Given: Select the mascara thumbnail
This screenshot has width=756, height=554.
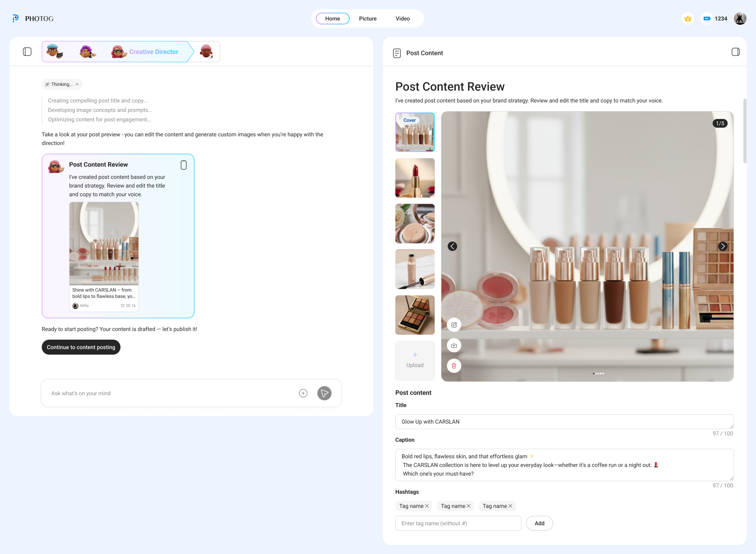Looking at the screenshot, I should (x=415, y=269).
